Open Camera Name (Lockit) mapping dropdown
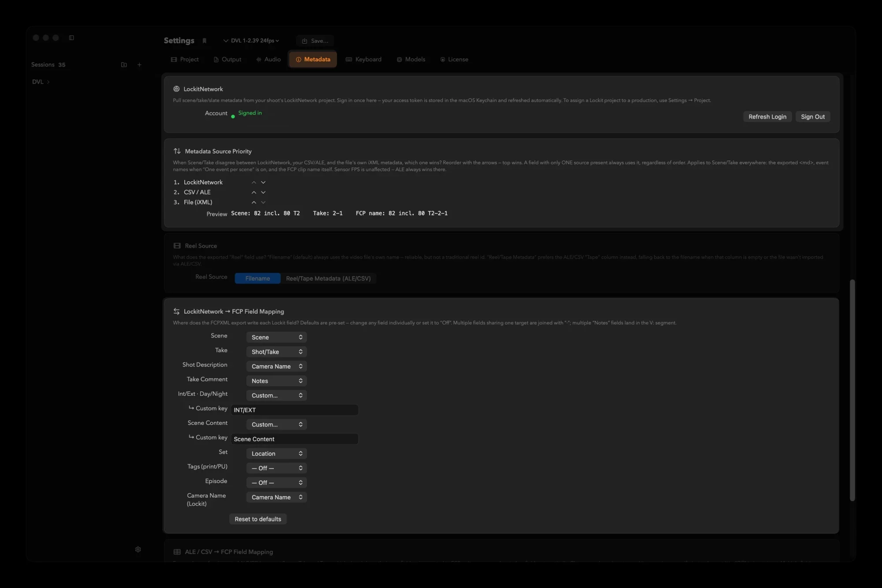Screen dimensions: 882x588 click(x=277, y=497)
